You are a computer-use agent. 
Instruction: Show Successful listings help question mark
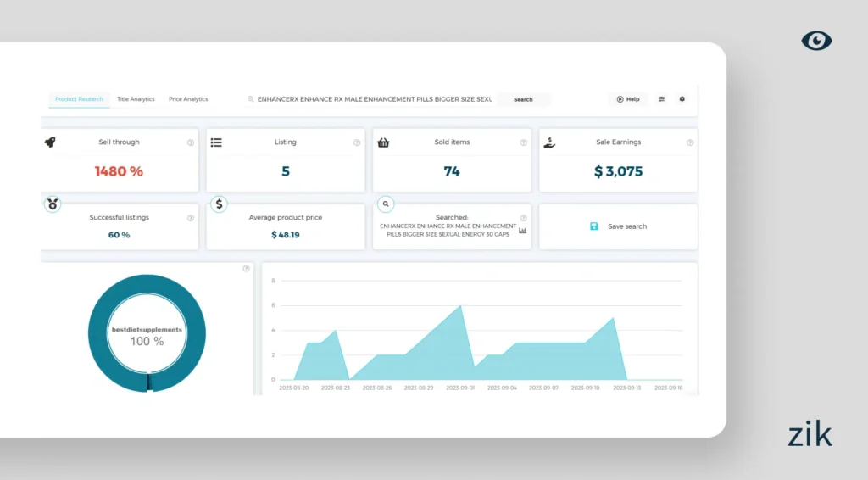click(191, 218)
